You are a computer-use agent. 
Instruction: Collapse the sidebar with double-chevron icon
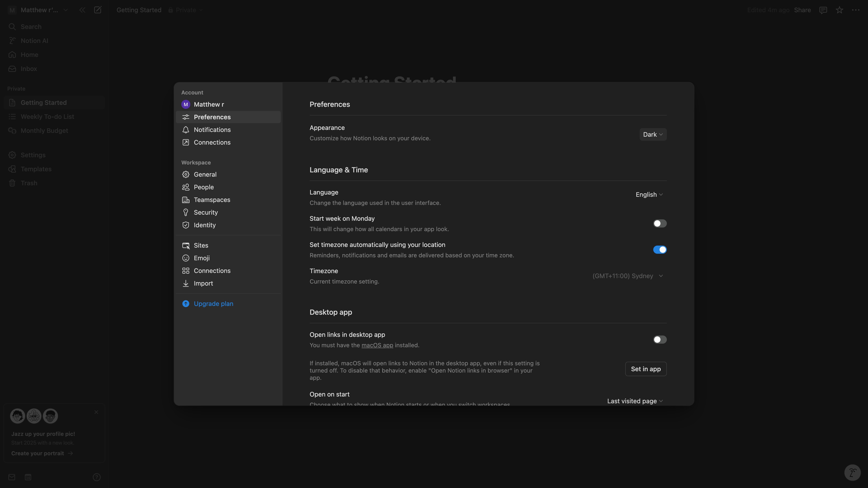tap(82, 10)
